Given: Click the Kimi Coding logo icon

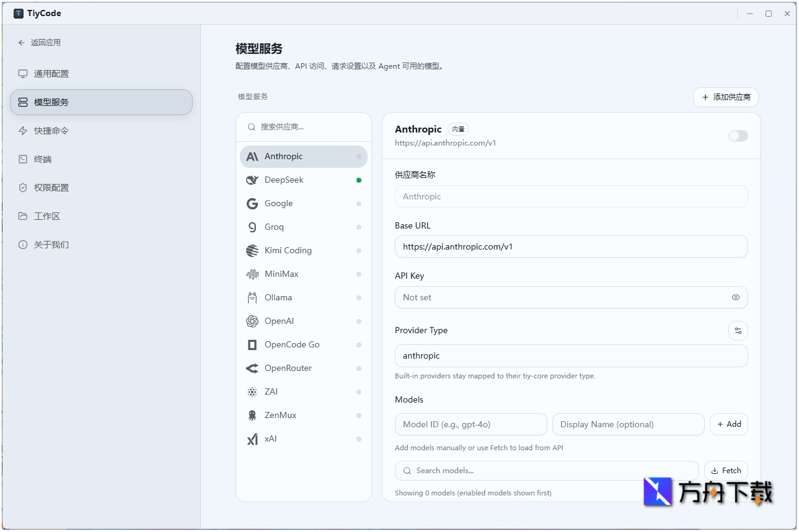Looking at the screenshot, I should click(x=252, y=251).
